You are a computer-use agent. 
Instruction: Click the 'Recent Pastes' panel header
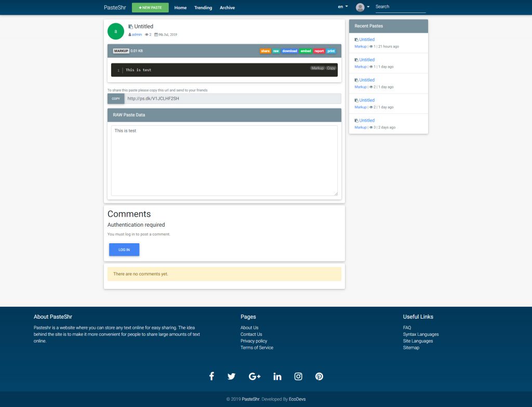tap(389, 26)
